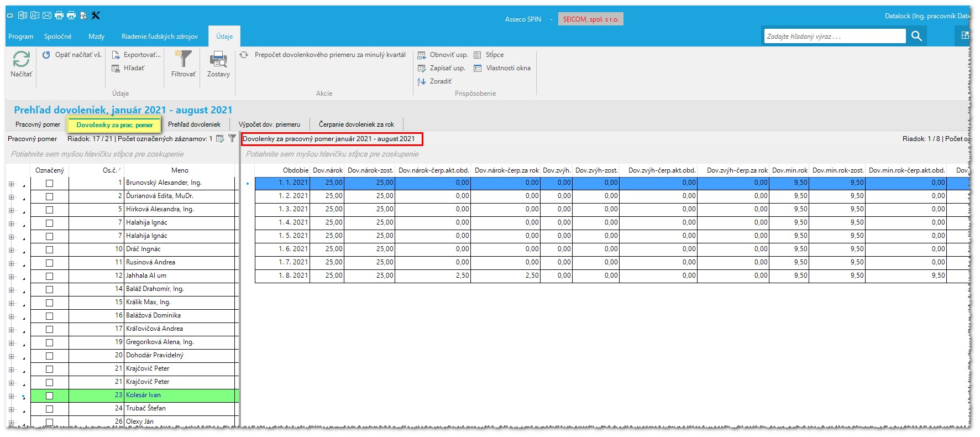The image size is (980, 437).
Task: Open print preview page-with-magnifier icon
Action: tap(83, 15)
